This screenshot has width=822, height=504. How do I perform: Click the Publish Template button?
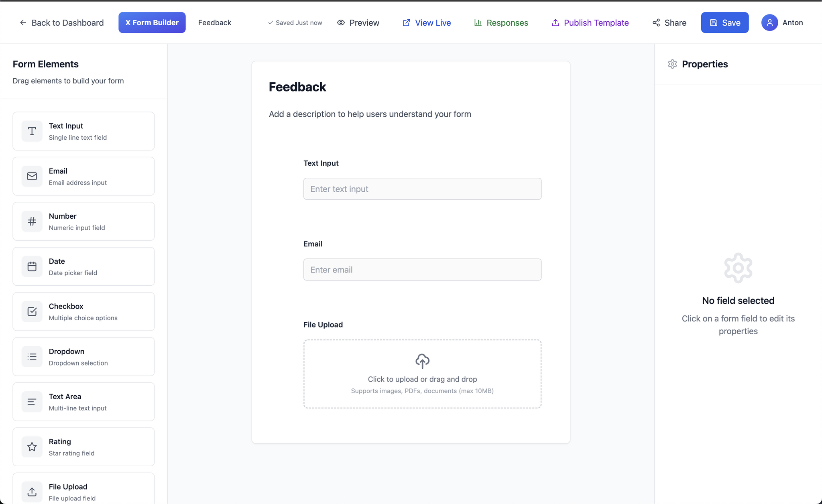[x=590, y=22]
